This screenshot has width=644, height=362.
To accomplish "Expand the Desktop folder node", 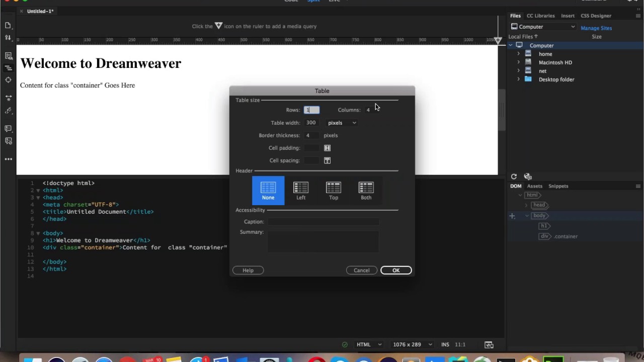I will coord(519,79).
